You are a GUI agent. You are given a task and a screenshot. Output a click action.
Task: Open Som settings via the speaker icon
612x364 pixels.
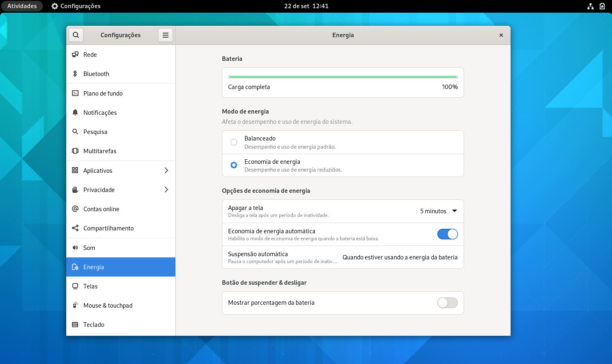click(x=75, y=248)
